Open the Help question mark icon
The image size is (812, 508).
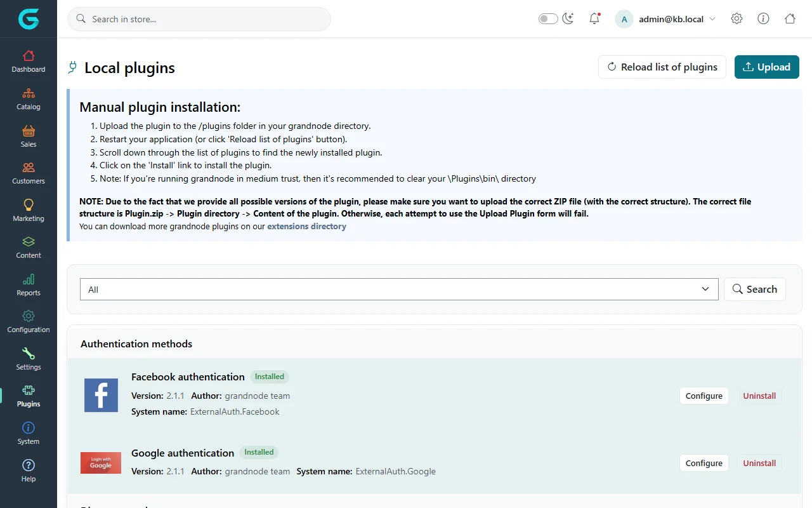tap(29, 465)
